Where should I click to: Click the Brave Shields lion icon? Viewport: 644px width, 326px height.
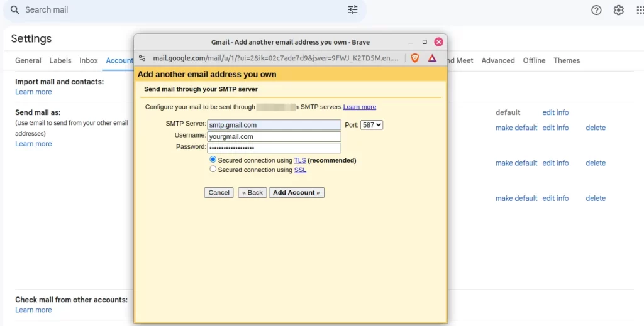click(x=415, y=58)
